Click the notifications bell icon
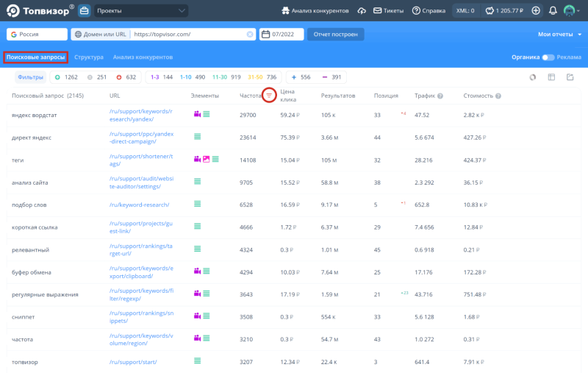Screen dimensions: 588x373 click(x=552, y=10)
